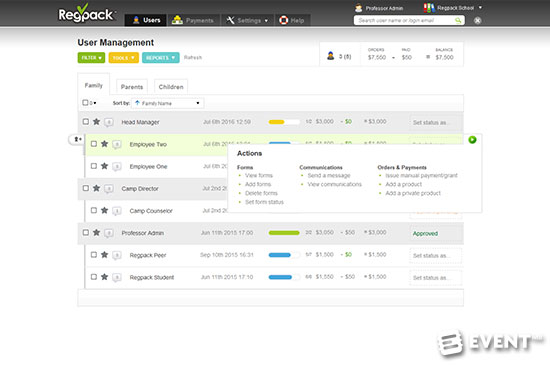Screen dimensions: 550x365
Task: Star the Employee Two row
Action: pyautogui.click(x=104, y=144)
